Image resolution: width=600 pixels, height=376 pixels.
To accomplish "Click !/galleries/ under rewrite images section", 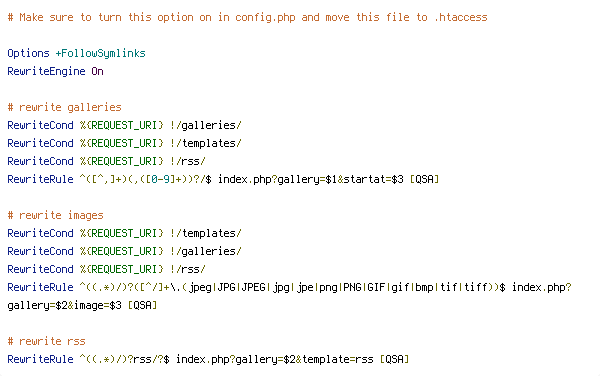I will pyautogui.click(x=206, y=251).
